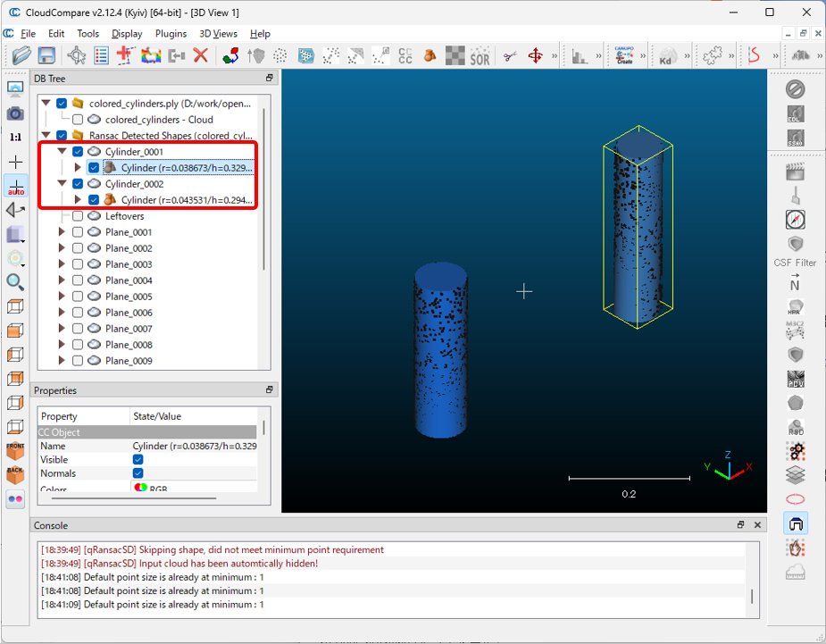Enable the Leftovers checkbox
This screenshot has height=644, width=826.
pyautogui.click(x=78, y=216)
